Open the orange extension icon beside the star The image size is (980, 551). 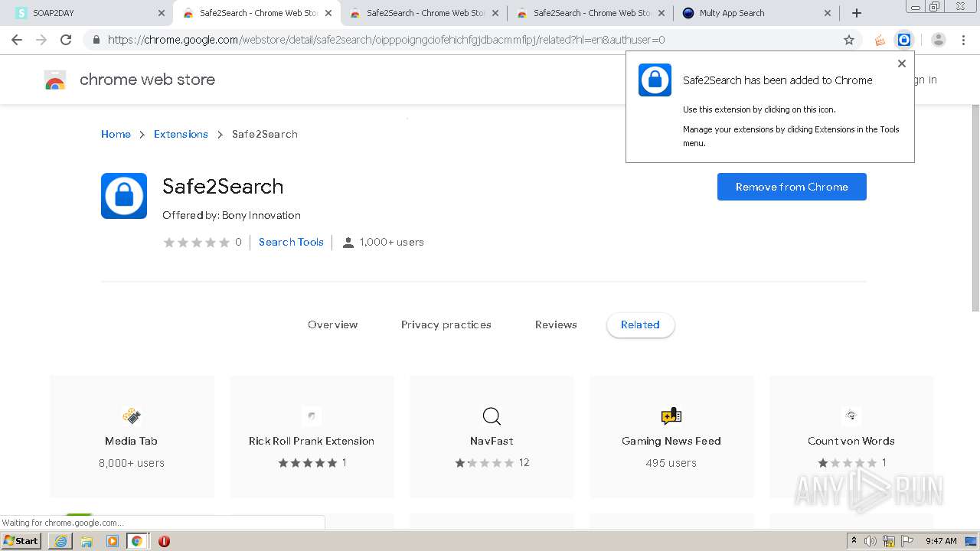(x=880, y=40)
